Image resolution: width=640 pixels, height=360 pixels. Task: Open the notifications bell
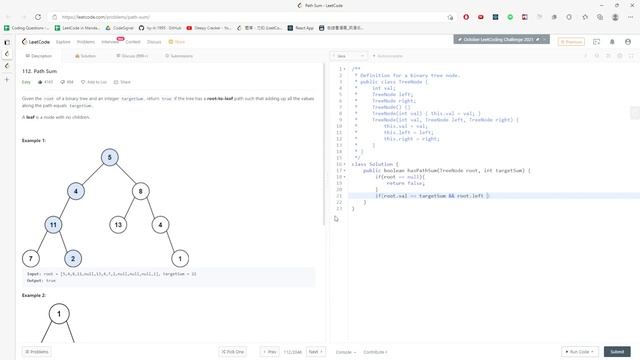[x=612, y=42]
